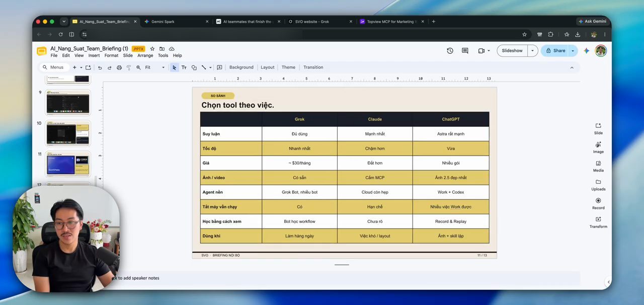Start the Slideshow presentation
This screenshot has width=644, height=305.
512,51
